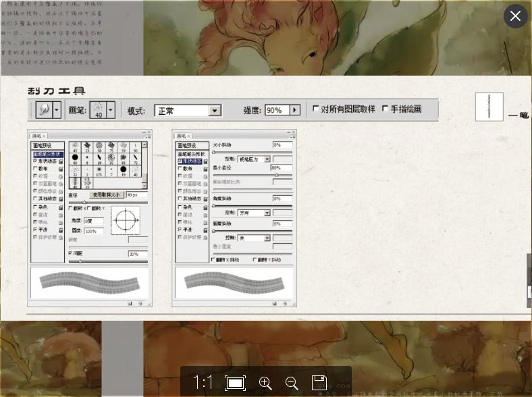This screenshot has width=532, height=397.
Task: Click 画笔 tab of the tip shape panel
Action: click(x=38, y=136)
